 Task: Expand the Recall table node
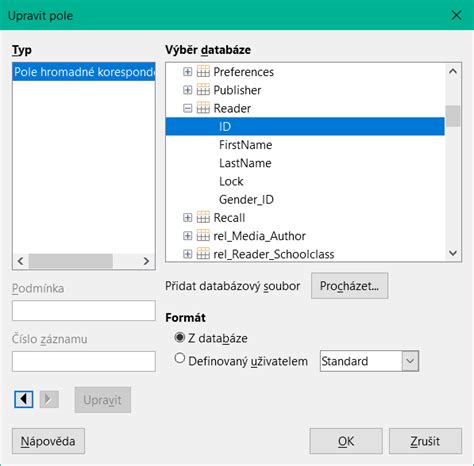(x=188, y=218)
